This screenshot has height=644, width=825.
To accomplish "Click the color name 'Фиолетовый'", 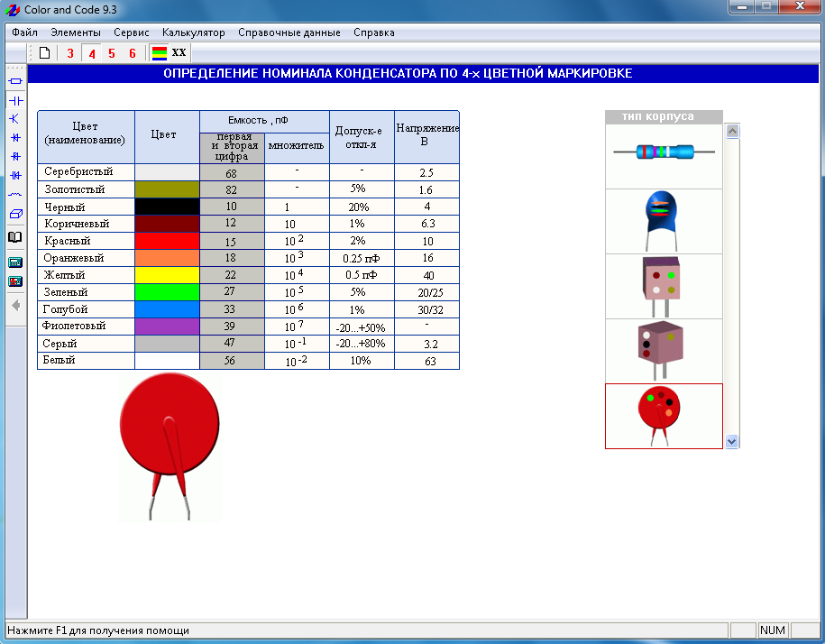I will tap(74, 326).
